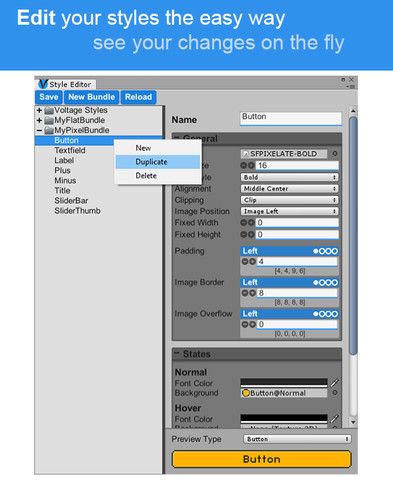
Task: Select the third side dot in Image Overflow header
Action: [328, 314]
